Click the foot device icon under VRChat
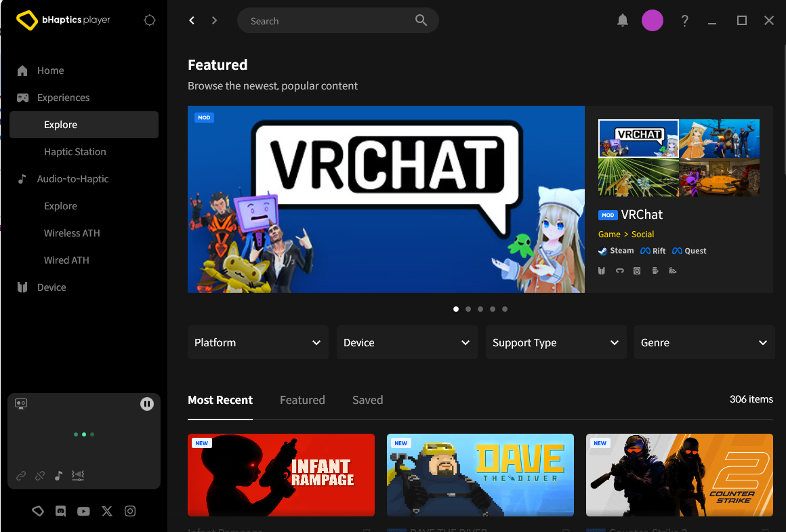The image size is (786, 532). tap(673, 271)
